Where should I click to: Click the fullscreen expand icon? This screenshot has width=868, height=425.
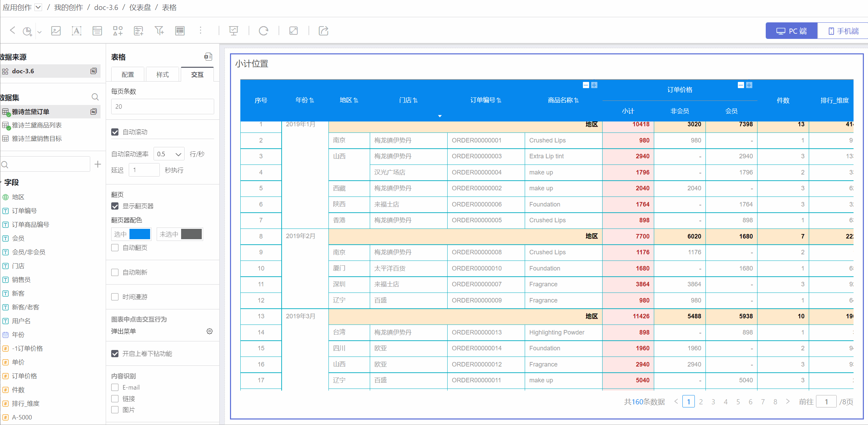pos(293,31)
